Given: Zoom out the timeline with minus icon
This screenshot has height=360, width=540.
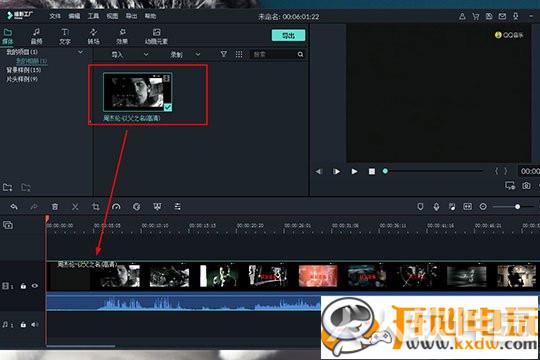Looking at the screenshot, I should (483, 207).
